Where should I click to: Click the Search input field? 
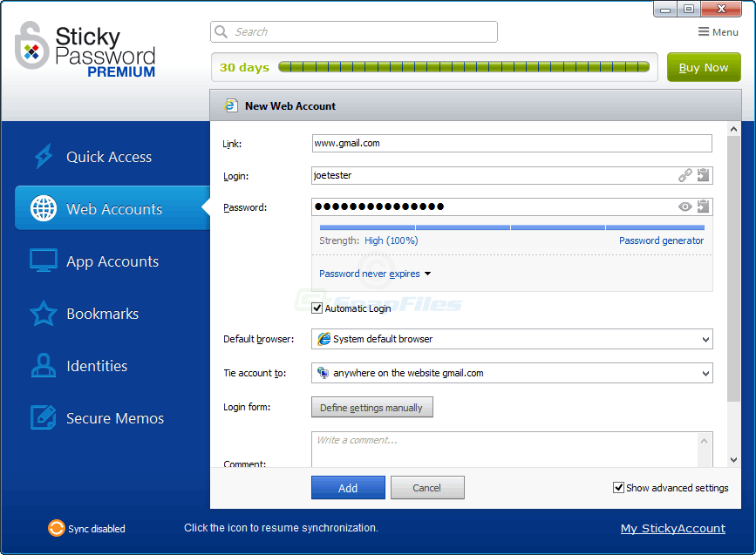point(354,31)
